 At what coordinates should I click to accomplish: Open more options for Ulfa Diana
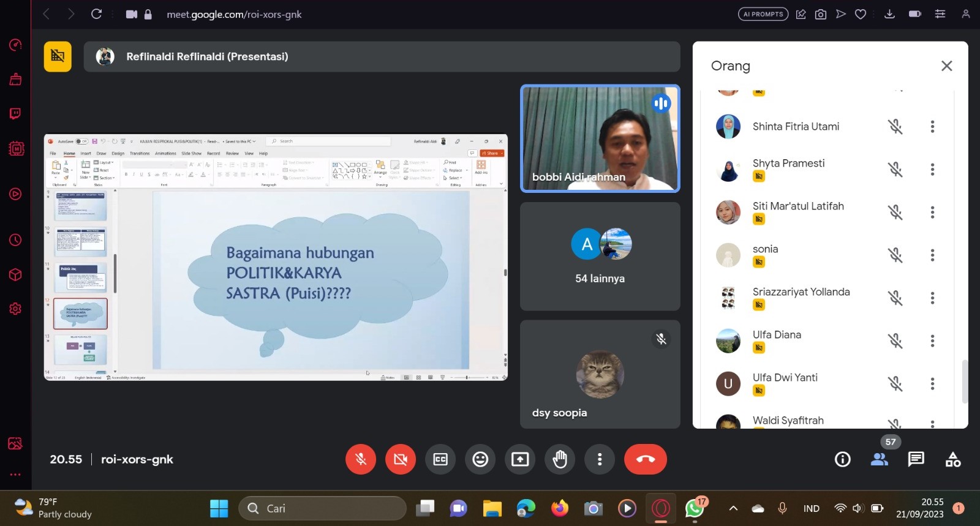coord(932,341)
